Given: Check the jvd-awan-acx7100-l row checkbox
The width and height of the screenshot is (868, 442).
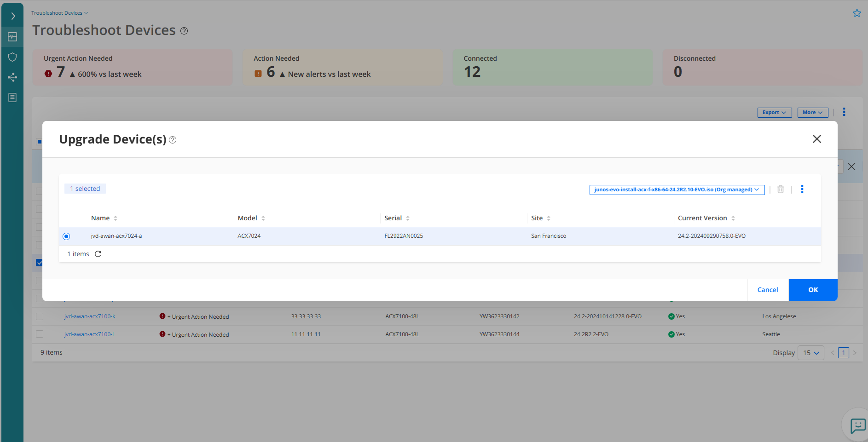Looking at the screenshot, I should point(40,334).
